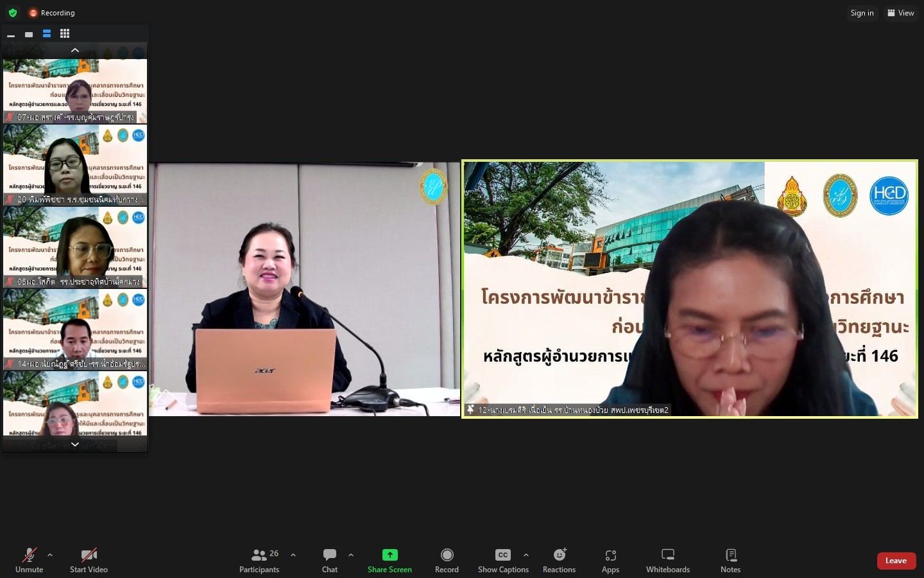Click the participant count 26
The height and width of the screenshot is (578, 924).
point(274,554)
